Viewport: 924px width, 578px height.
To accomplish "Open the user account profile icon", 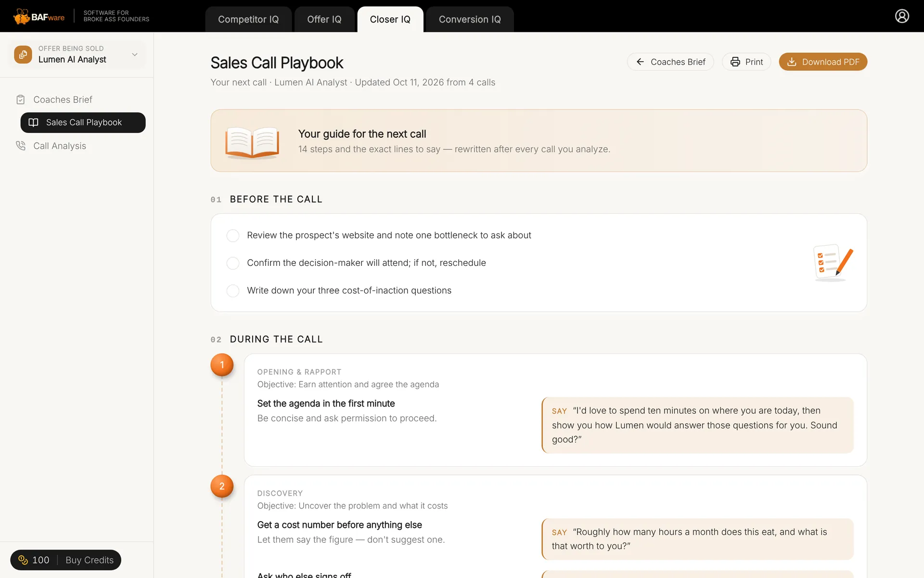I will pos(902,16).
